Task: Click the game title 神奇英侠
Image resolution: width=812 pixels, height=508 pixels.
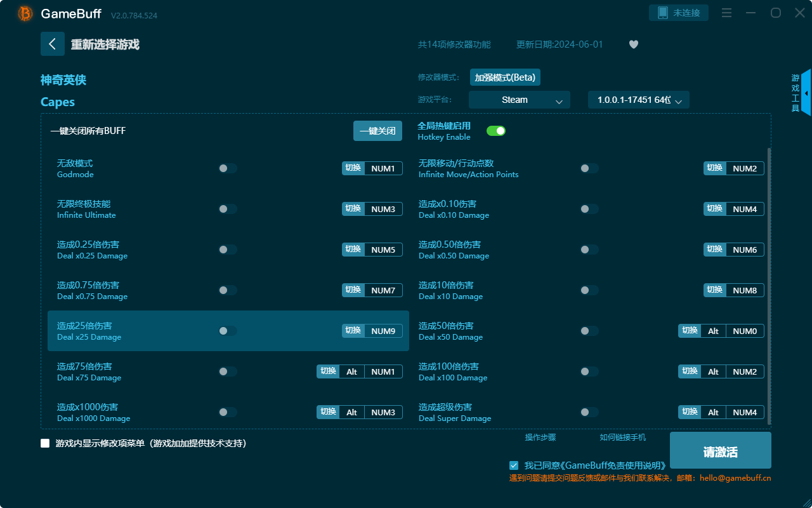Action: pyautogui.click(x=63, y=80)
